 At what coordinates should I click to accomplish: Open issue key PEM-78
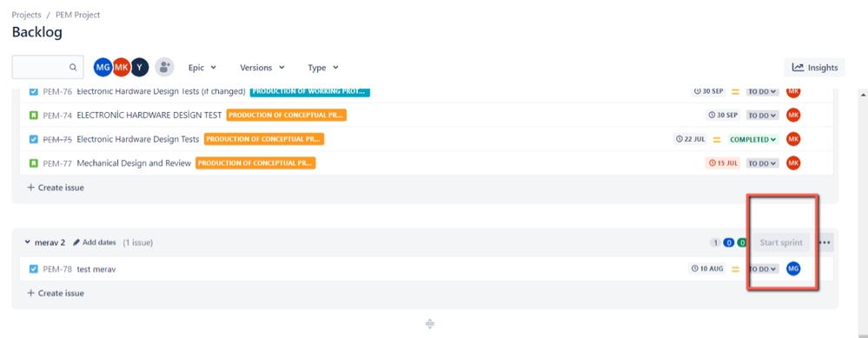pyautogui.click(x=57, y=269)
